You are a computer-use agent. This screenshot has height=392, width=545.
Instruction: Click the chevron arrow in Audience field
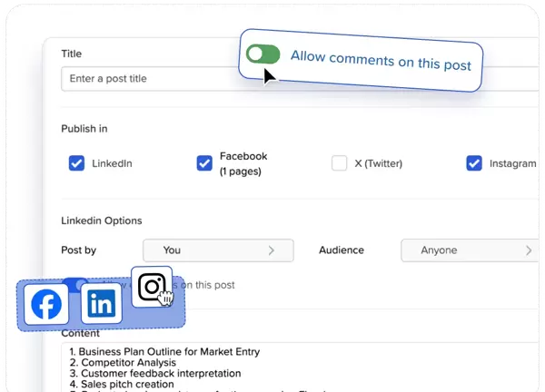(x=529, y=250)
